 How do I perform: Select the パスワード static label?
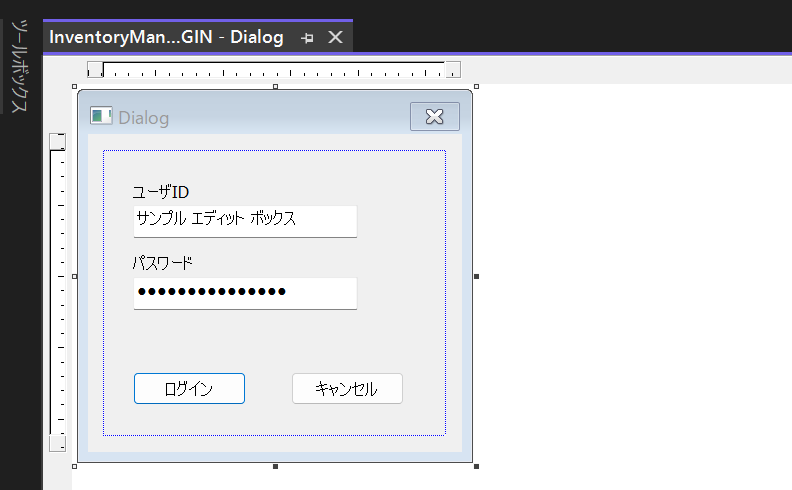point(163,263)
